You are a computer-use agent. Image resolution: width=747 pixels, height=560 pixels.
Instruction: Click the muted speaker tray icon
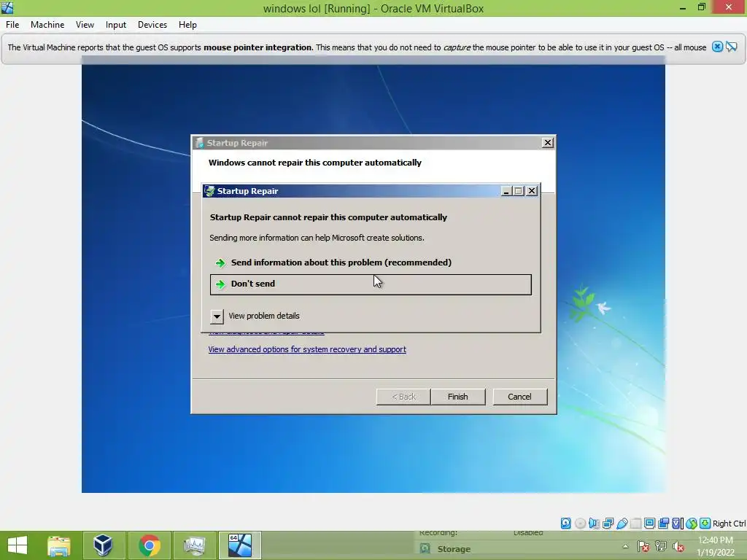point(678,547)
